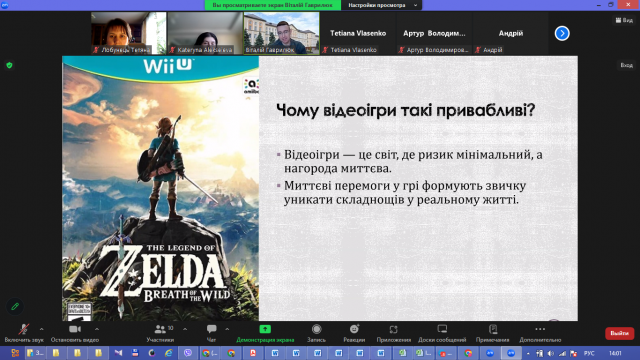Open Дополнительно more options menu
Image resolution: width=640 pixels, height=360 pixels.
pyautogui.click(x=540, y=333)
